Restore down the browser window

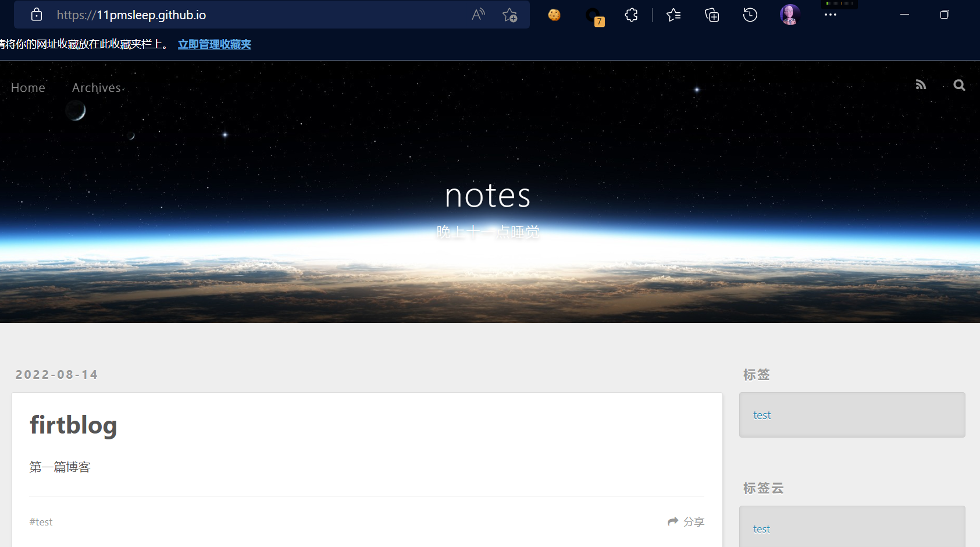(x=945, y=15)
